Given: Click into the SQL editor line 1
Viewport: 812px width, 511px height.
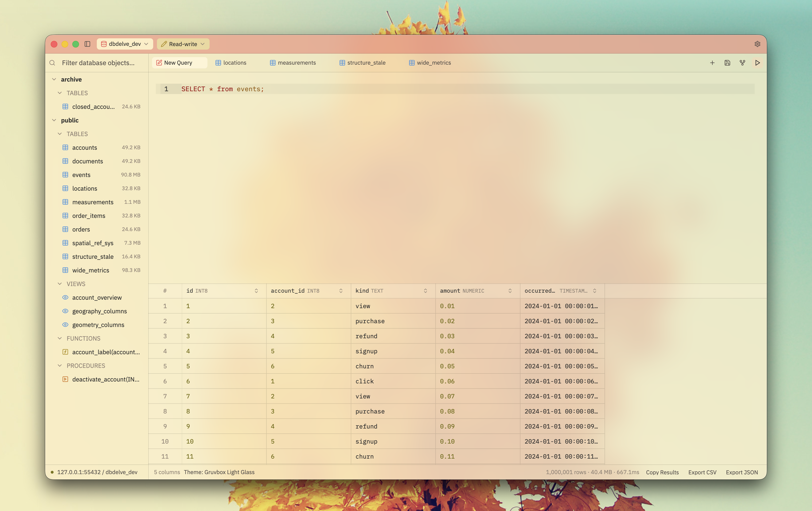Looking at the screenshot, I should pyautogui.click(x=455, y=89).
